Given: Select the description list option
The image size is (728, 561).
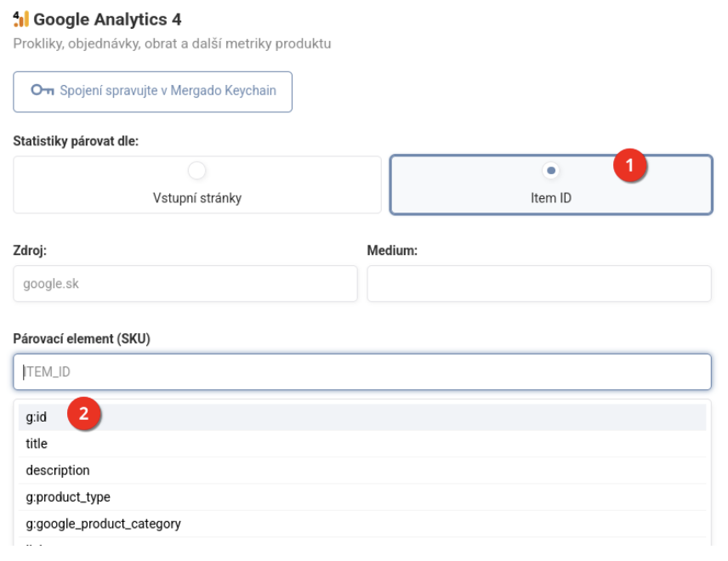Looking at the screenshot, I should 58,470.
